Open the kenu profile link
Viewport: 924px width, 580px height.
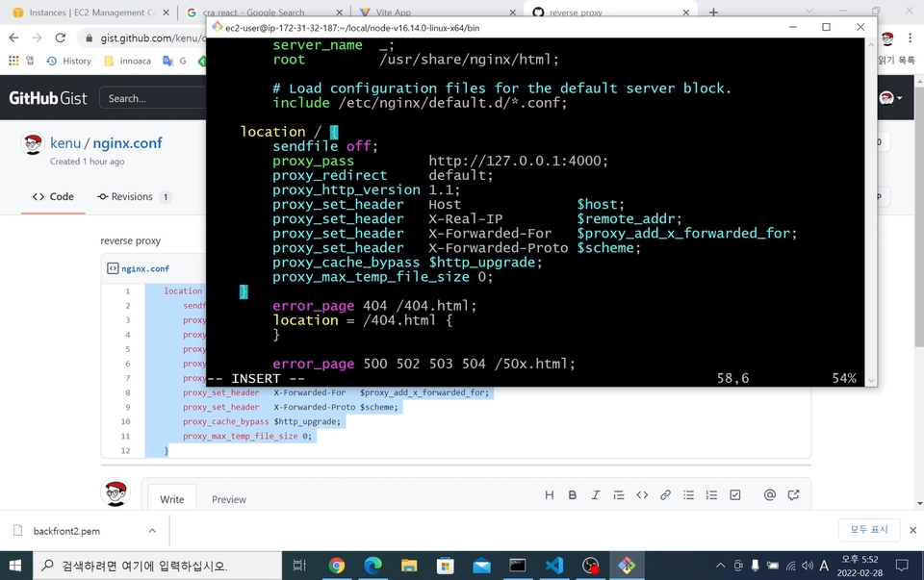(65, 143)
